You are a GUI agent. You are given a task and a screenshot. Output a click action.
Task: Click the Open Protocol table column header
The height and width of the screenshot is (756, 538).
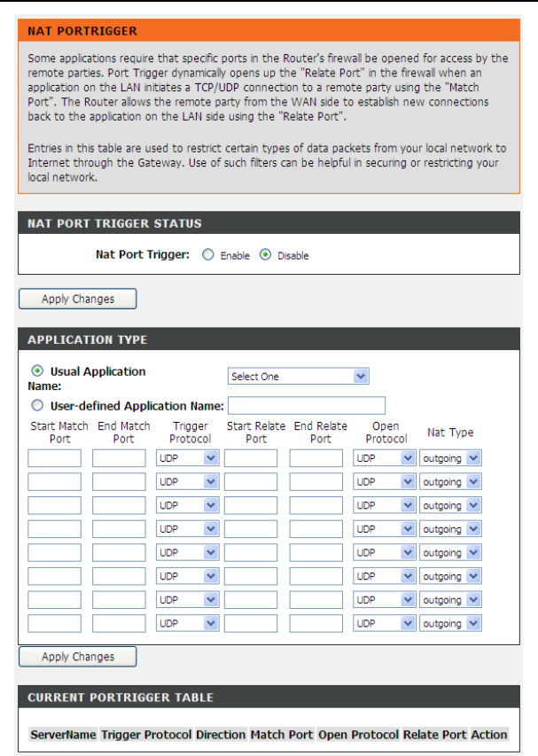pyautogui.click(x=358, y=735)
